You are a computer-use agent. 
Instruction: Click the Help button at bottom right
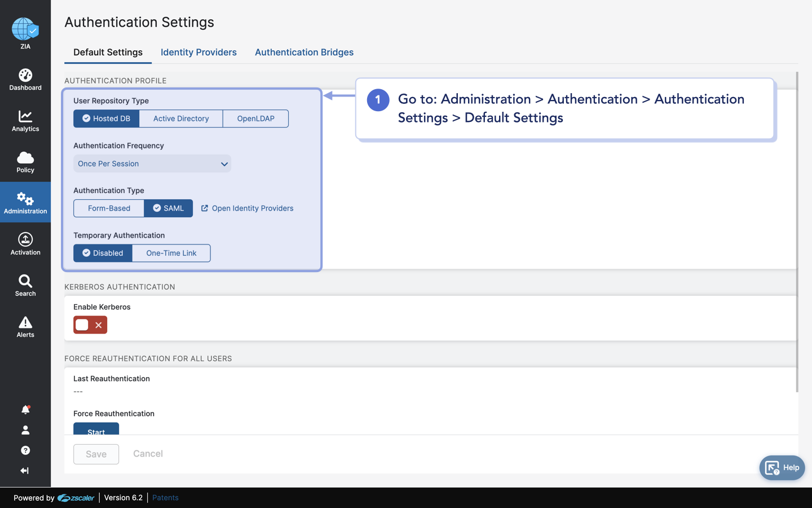(x=782, y=467)
